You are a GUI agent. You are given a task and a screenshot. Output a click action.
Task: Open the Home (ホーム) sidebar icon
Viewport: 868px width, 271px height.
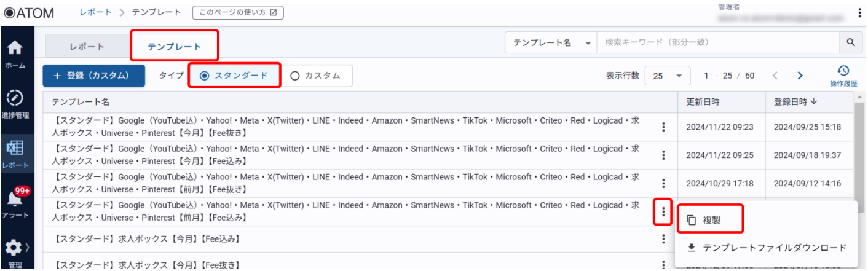tap(14, 48)
